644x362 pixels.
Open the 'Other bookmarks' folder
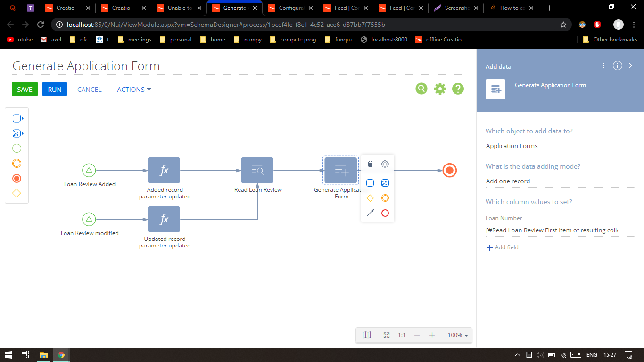610,40
